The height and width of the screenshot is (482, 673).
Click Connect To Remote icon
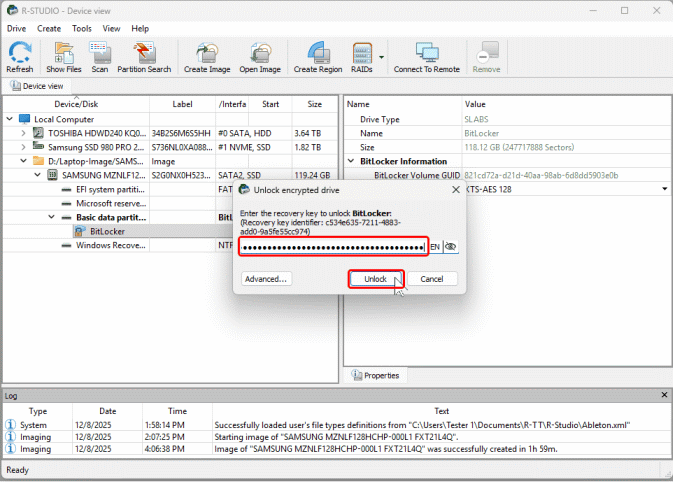[x=427, y=57]
